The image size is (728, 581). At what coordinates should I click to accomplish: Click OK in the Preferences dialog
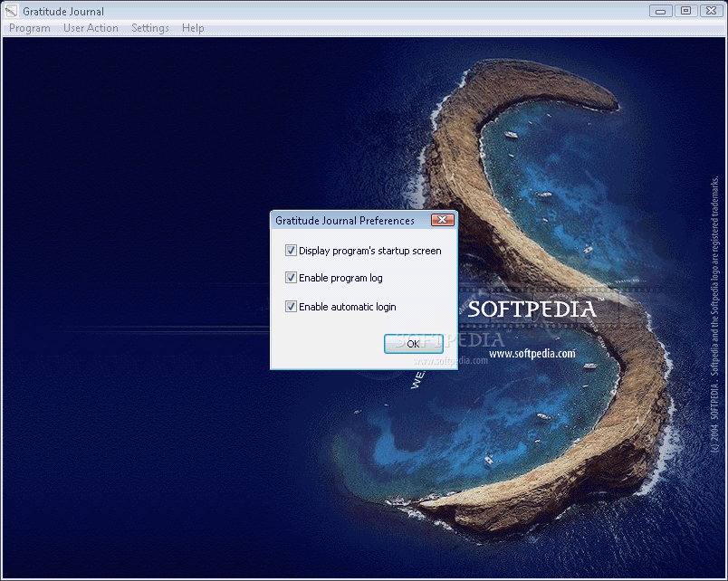[413, 344]
